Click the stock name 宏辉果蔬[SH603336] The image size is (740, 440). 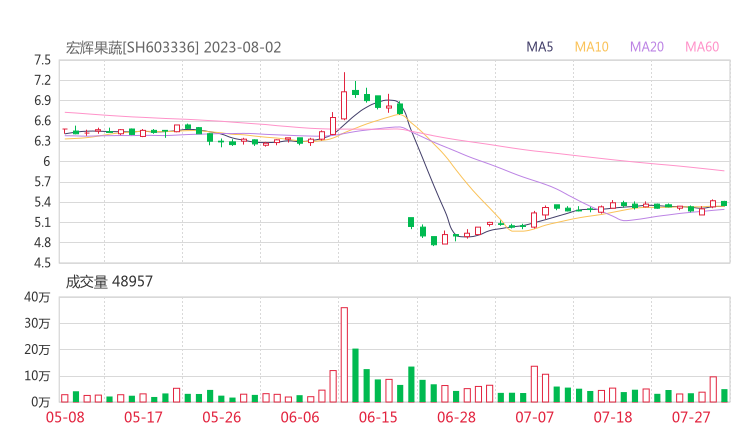[x=132, y=47]
